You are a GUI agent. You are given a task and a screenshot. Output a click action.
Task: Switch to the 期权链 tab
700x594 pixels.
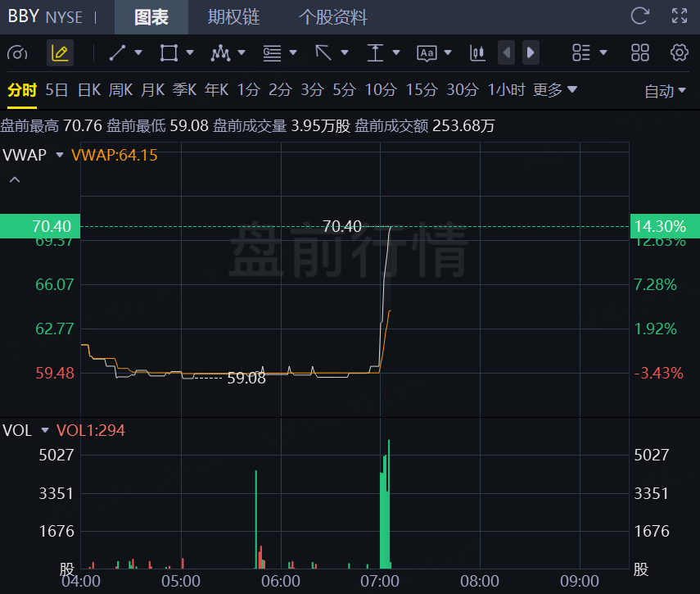pyautogui.click(x=233, y=17)
